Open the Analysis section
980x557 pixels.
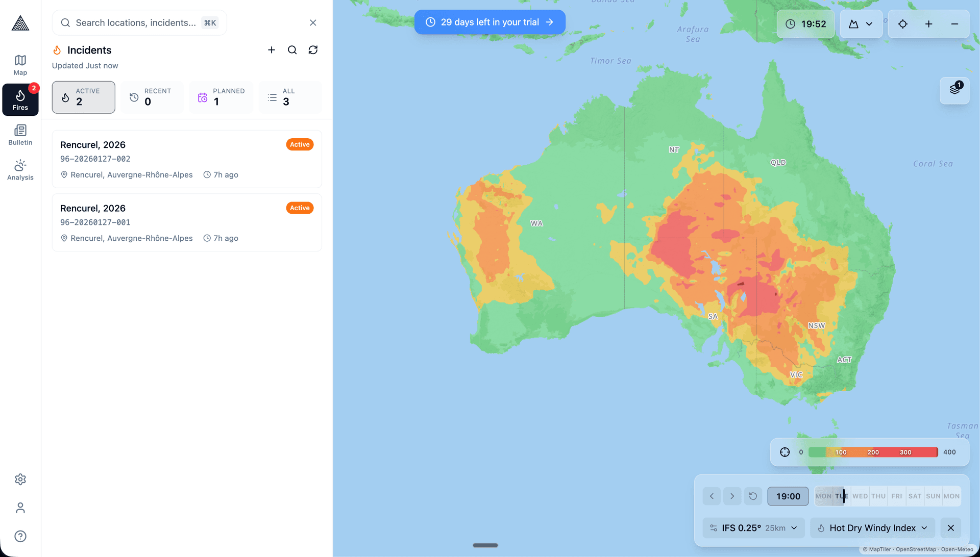pos(20,170)
